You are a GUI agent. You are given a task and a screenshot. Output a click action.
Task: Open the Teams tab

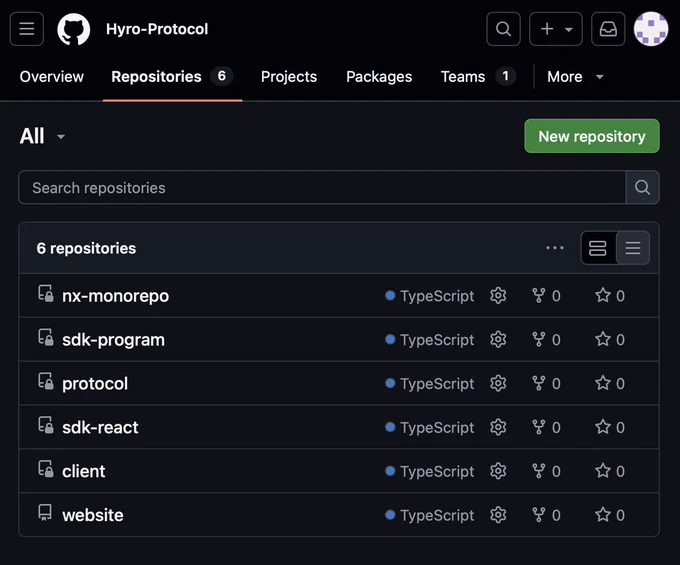click(x=478, y=77)
